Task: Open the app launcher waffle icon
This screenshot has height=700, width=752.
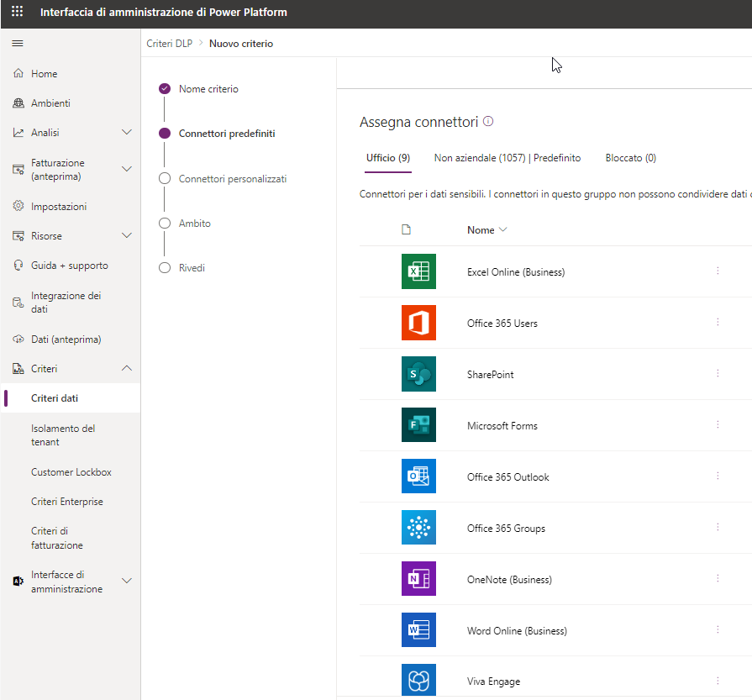Action: pyautogui.click(x=16, y=13)
